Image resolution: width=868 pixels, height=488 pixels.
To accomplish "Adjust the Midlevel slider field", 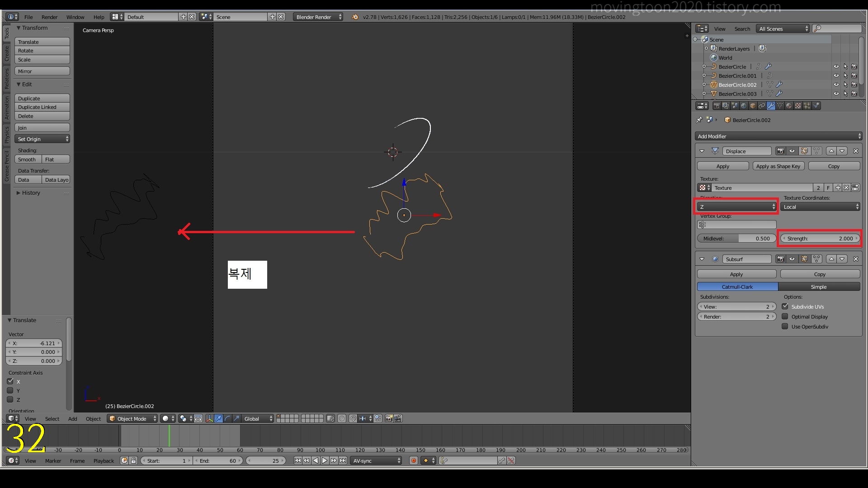I will tap(736, 238).
